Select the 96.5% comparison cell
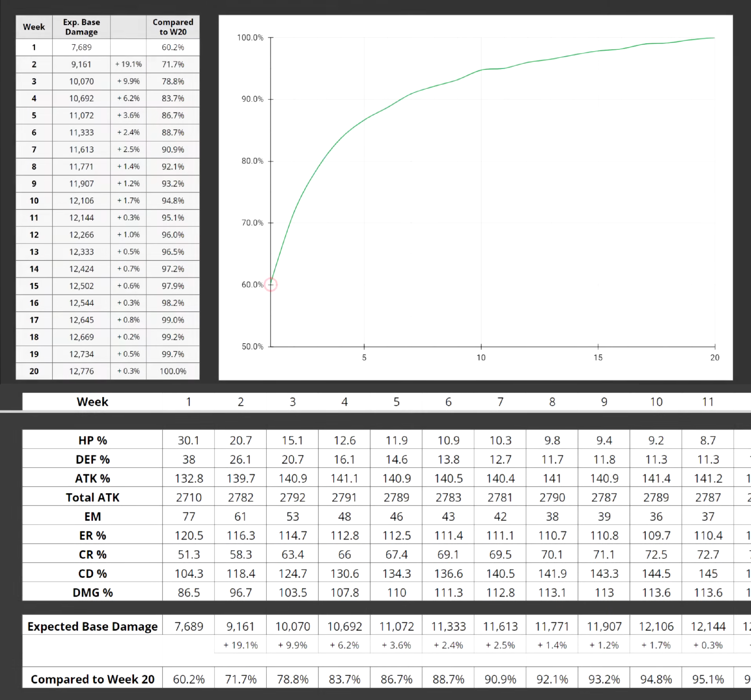This screenshot has height=700, width=751. coord(173,252)
